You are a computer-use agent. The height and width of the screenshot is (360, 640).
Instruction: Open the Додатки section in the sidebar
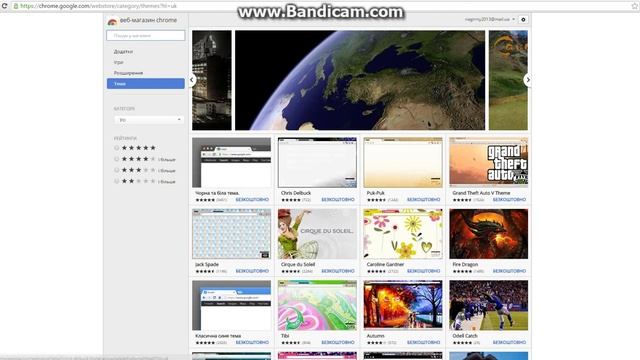123,52
